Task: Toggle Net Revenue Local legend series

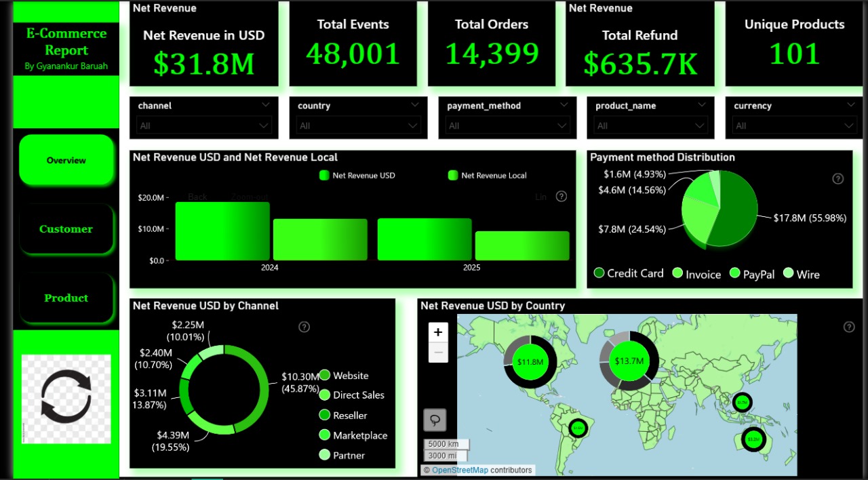Action: 487,176
